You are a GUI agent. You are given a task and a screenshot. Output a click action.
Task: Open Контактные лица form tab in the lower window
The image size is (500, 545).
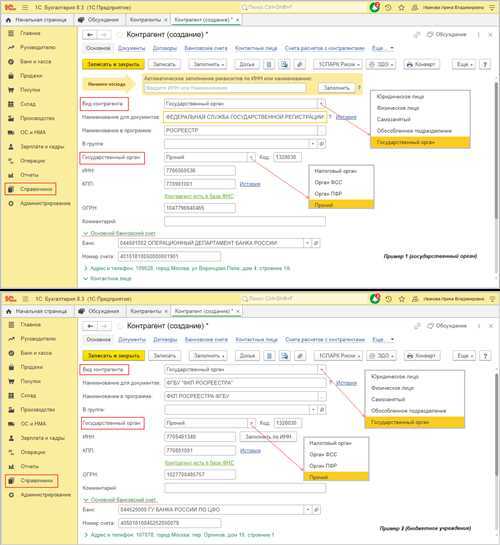point(257,340)
